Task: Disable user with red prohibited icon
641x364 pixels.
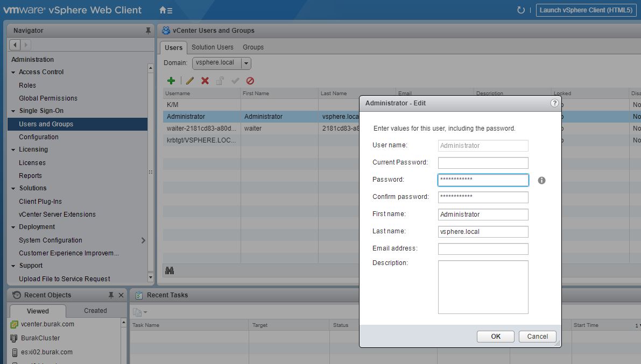Action: coord(250,81)
